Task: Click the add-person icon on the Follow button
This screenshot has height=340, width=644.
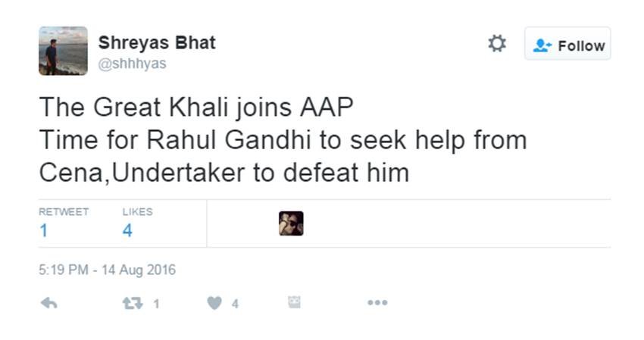Action: pos(542,45)
